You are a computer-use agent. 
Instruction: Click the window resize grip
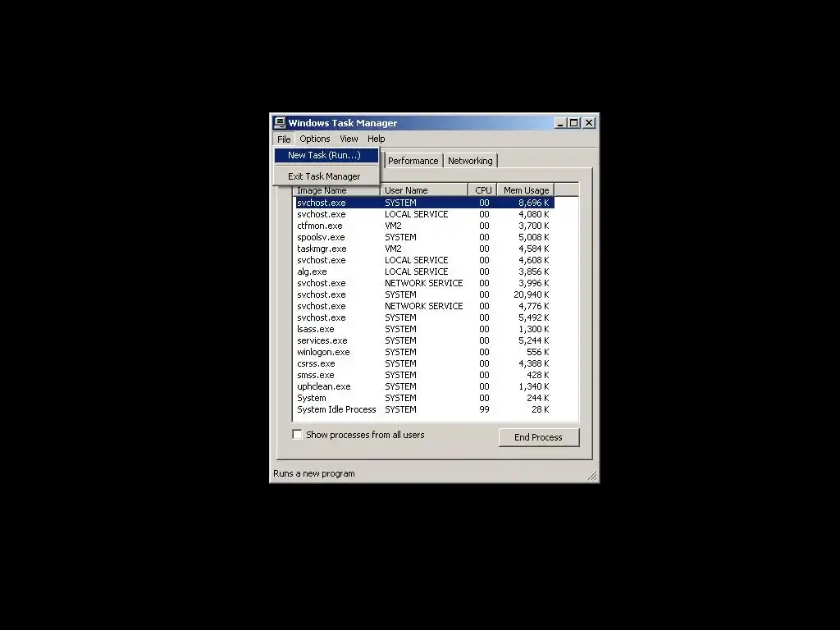[592, 476]
